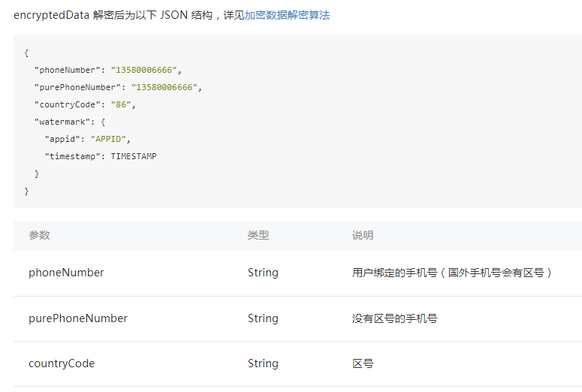Click the 参数 table column header

(39, 235)
